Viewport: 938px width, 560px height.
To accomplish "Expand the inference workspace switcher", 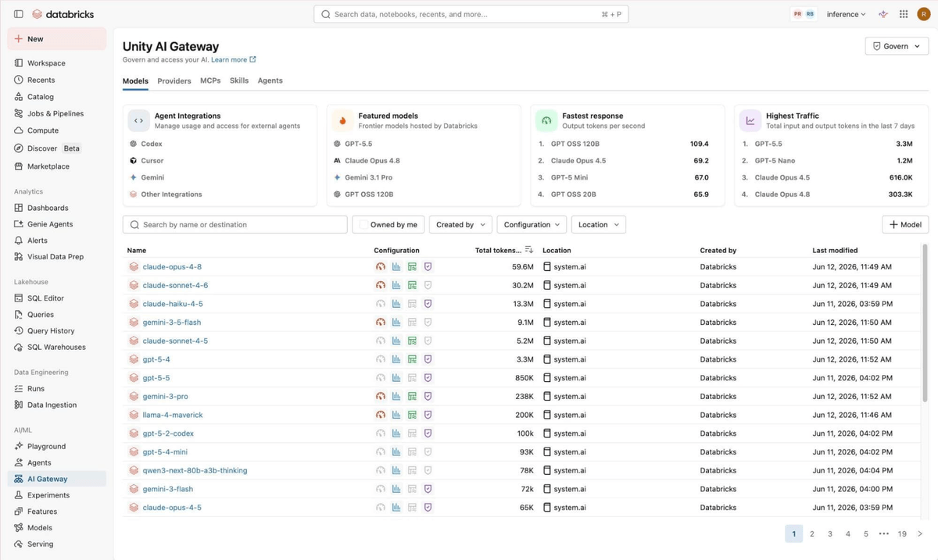I will 847,14.
